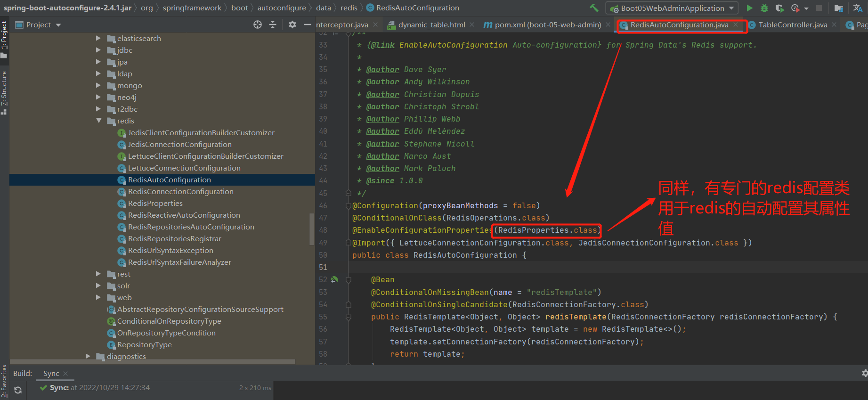Viewport: 868px width, 400px height.
Task: Click the profiler run icon
Action: coord(795,8)
